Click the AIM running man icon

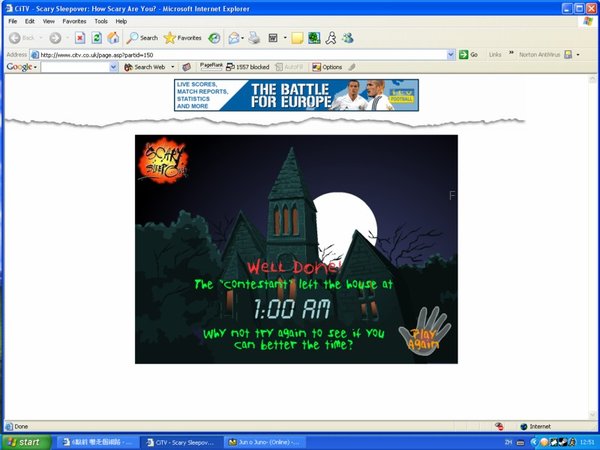[x=331, y=38]
